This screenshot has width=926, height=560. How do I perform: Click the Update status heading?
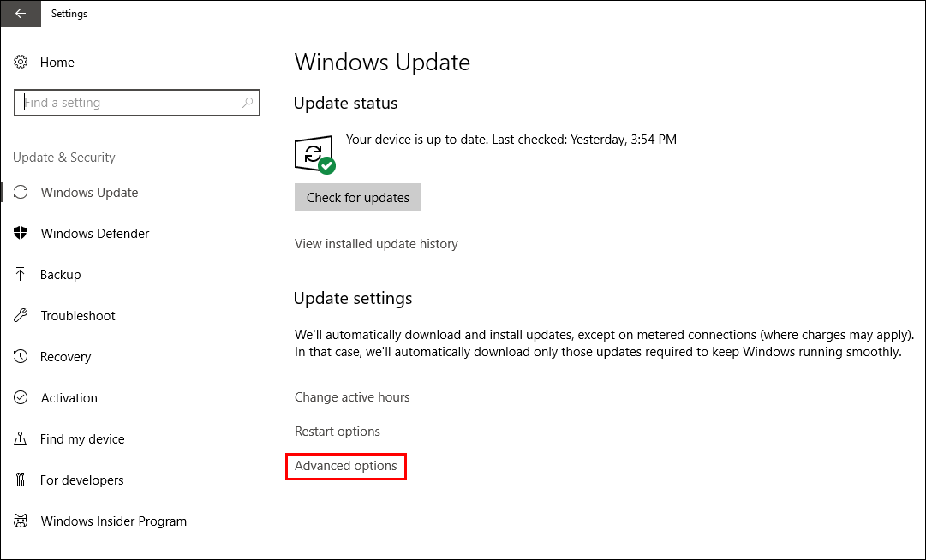point(345,104)
